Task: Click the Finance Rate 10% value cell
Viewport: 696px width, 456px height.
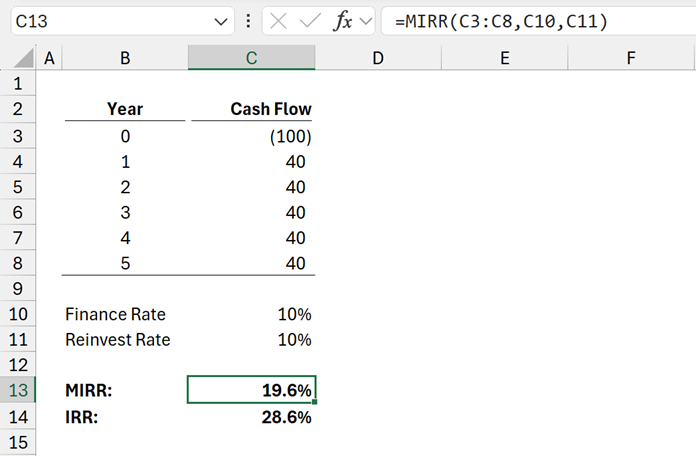Action: 251,314
